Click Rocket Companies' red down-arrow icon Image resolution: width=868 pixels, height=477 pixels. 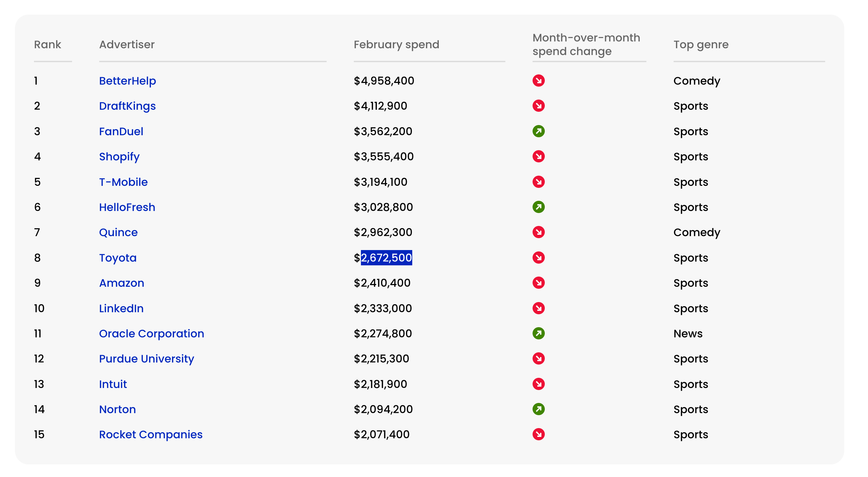click(x=538, y=434)
